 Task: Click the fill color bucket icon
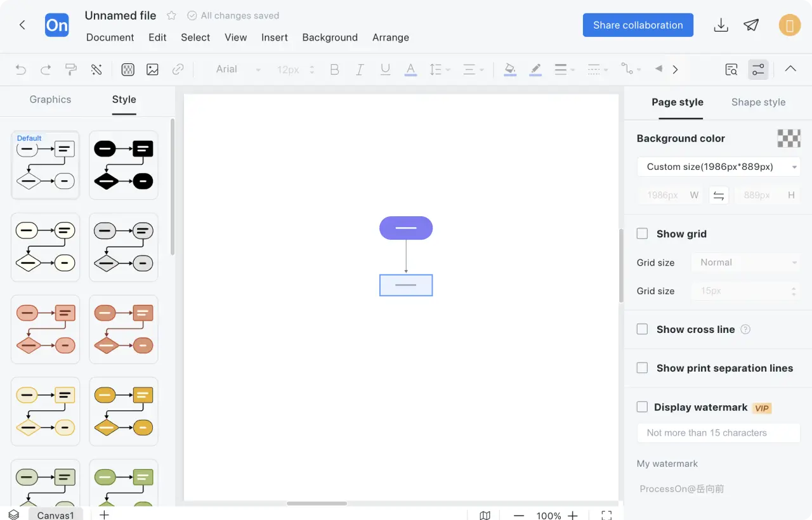coord(510,70)
